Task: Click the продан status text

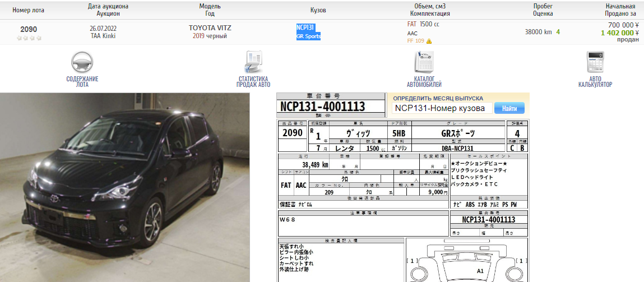Action: 628,40
